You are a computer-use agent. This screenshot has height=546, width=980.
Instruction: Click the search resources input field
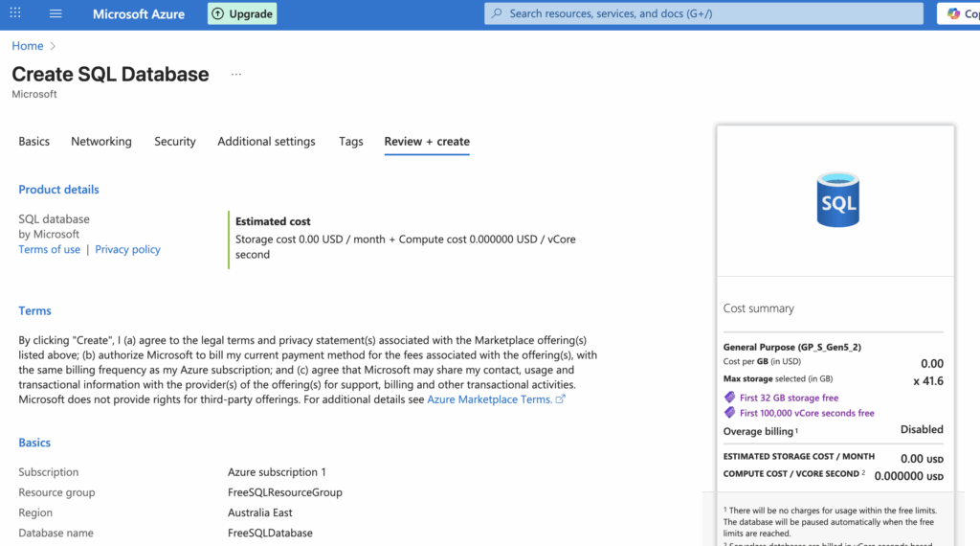[x=703, y=13]
